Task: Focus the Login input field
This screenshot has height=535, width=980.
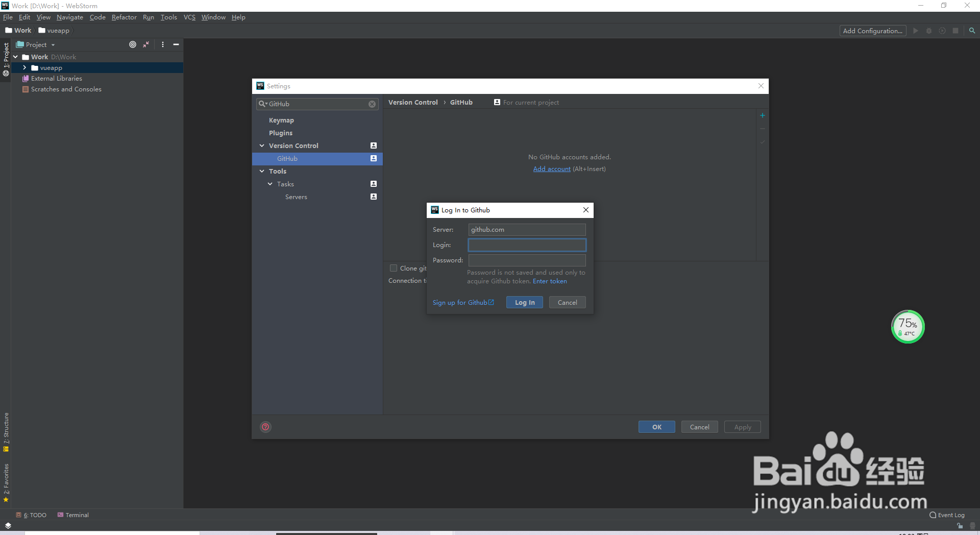Action: click(527, 245)
